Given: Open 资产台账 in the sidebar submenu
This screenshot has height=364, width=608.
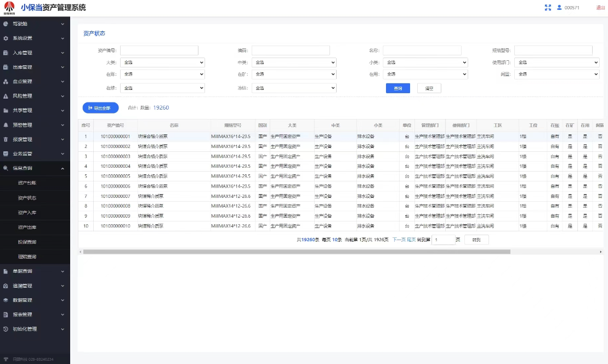Looking at the screenshot, I should coord(27,183).
